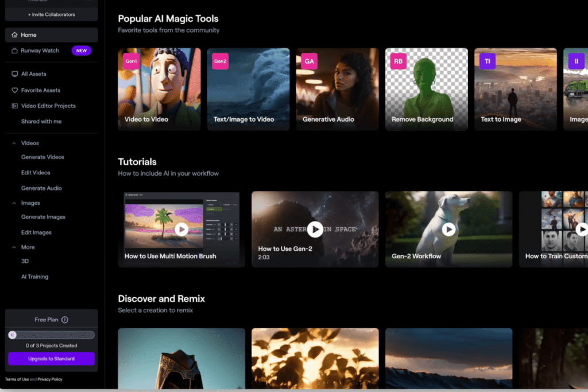Click the projects created progress bar
Screen dimensions: 588x392
pos(51,335)
